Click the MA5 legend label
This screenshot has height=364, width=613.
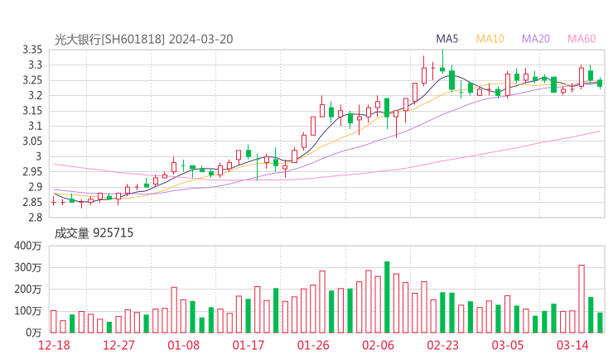tap(446, 39)
